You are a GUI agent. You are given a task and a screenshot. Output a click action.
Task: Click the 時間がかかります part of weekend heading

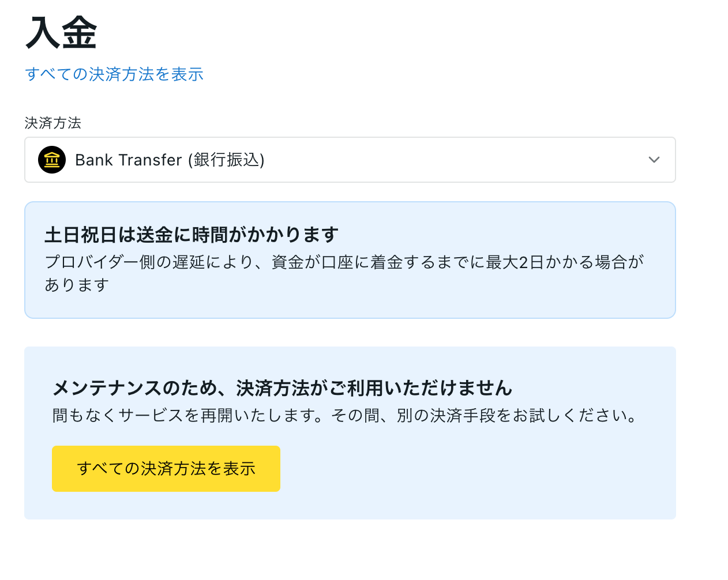point(265,235)
